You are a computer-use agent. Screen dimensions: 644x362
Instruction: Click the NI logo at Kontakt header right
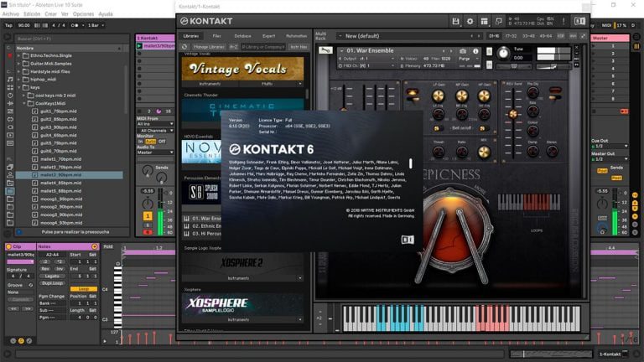coord(579,21)
